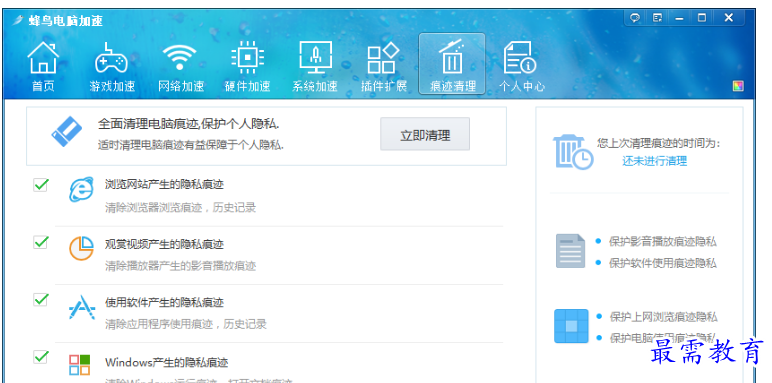Click the Internet Explorer browser trace icon

(81, 189)
